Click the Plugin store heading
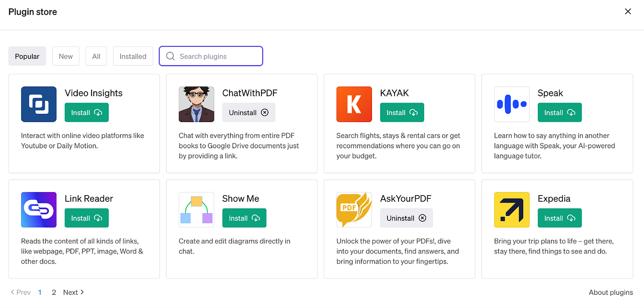The image size is (644, 308). [x=33, y=12]
